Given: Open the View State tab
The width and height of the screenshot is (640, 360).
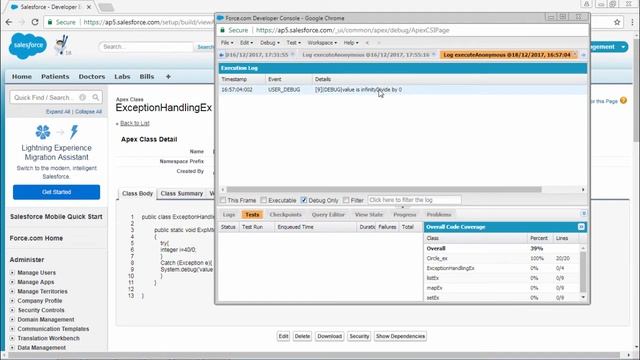Looking at the screenshot, I should click(x=369, y=214).
